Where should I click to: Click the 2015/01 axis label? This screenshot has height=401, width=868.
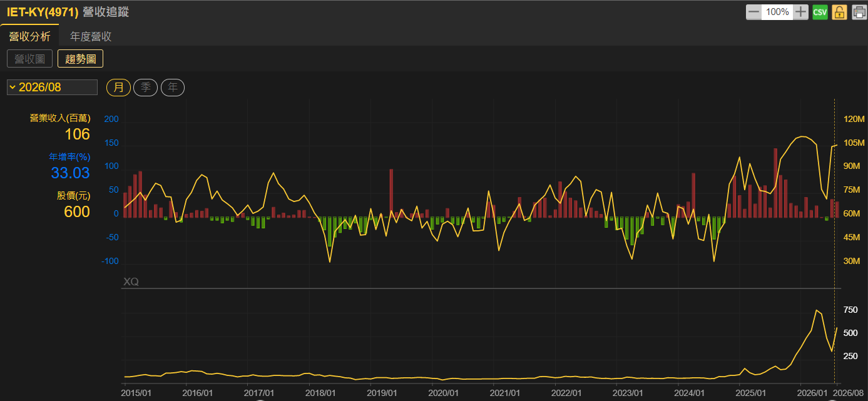click(x=136, y=393)
